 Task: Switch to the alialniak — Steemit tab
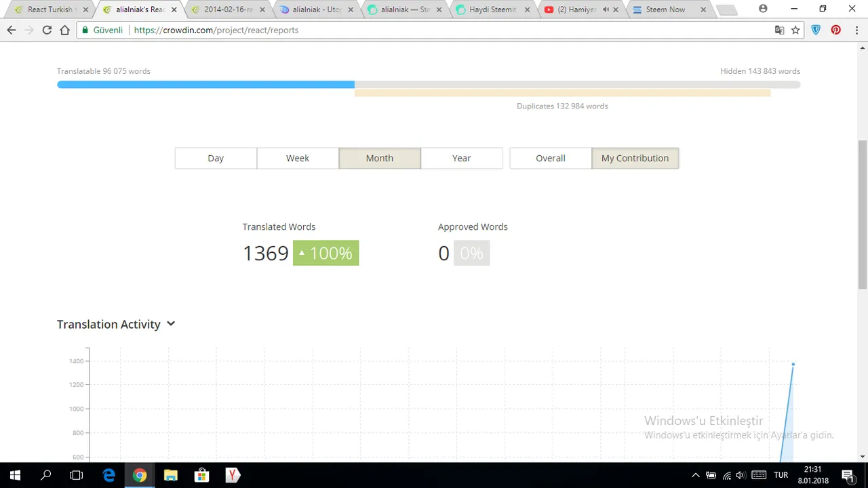coord(405,9)
